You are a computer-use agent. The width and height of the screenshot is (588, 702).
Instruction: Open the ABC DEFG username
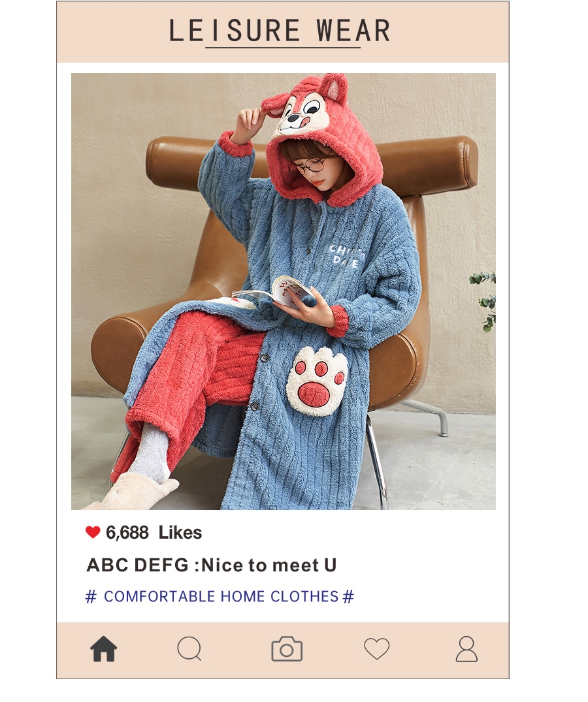(137, 565)
